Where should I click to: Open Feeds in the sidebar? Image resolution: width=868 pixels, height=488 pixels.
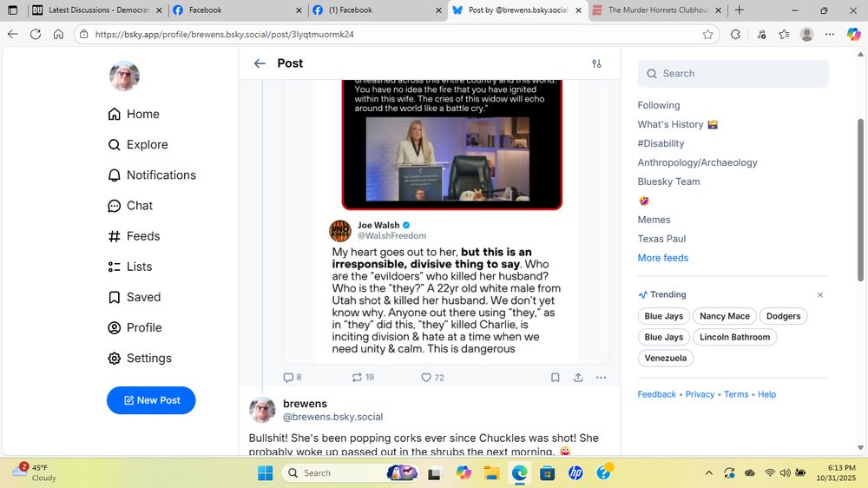tap(134, 236)
